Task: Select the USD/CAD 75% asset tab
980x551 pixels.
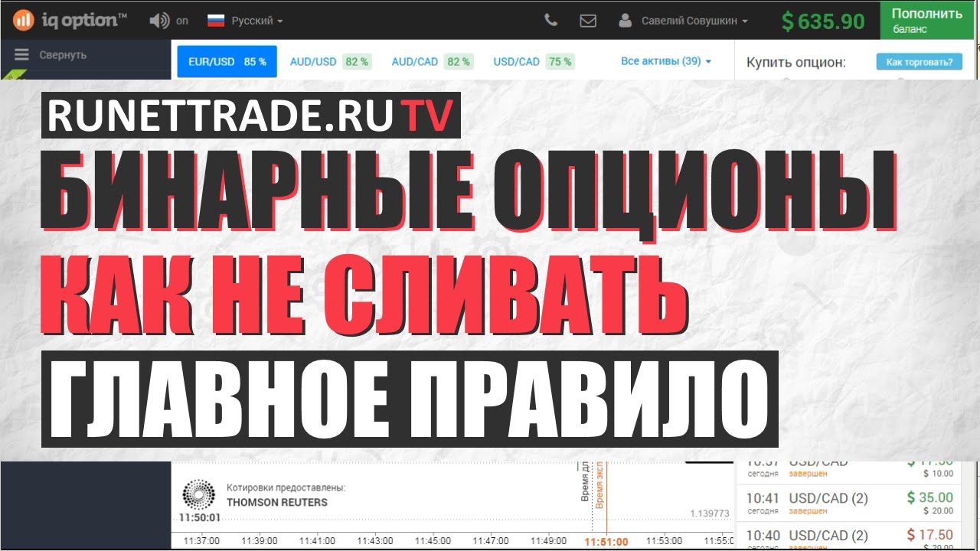Action: click(534, 61)
